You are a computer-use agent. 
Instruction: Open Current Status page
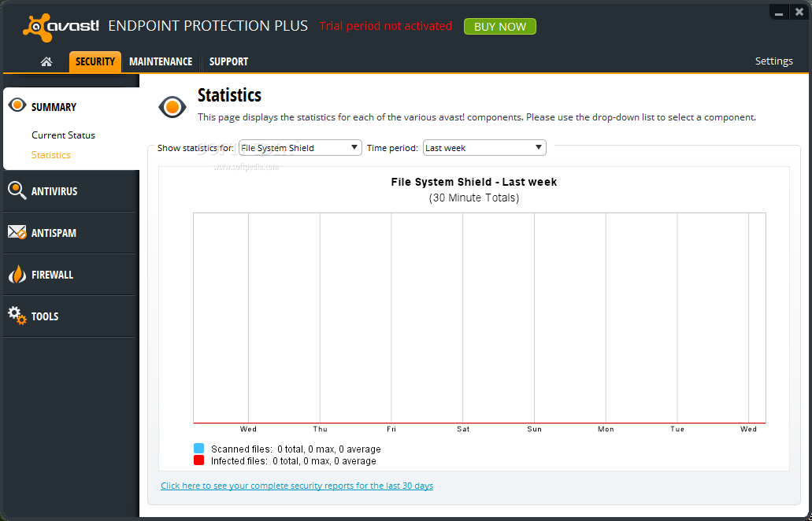[63, 135]
